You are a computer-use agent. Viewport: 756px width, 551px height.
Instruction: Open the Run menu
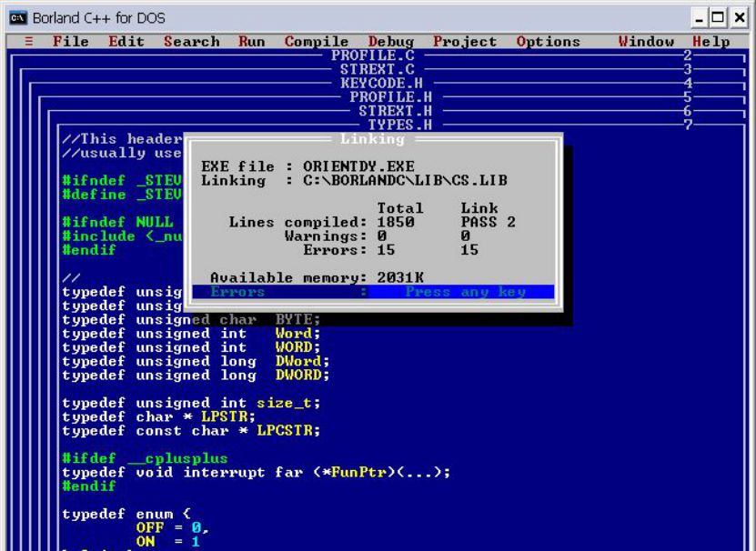click(250, 42)
